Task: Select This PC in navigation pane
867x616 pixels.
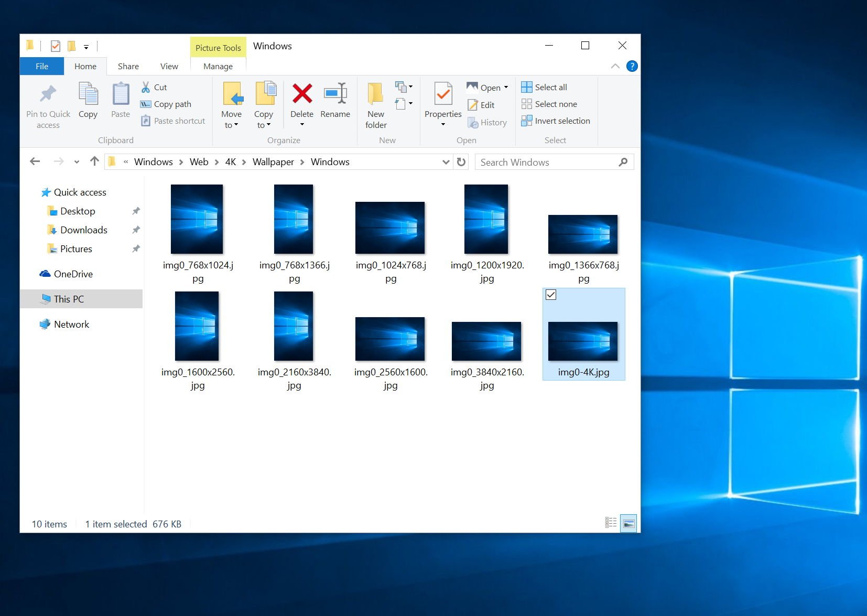Action: pyautogui.click(x=81, y=299)
